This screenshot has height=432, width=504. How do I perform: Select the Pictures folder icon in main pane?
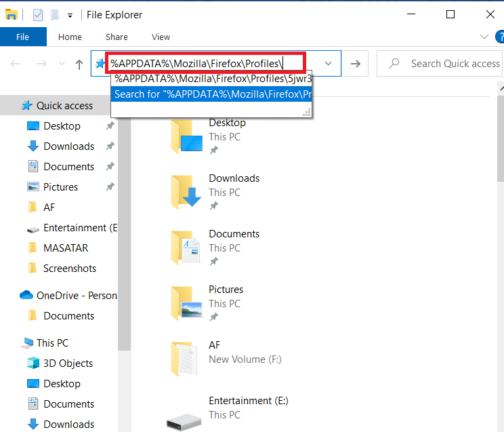click(x=186, y=303)
